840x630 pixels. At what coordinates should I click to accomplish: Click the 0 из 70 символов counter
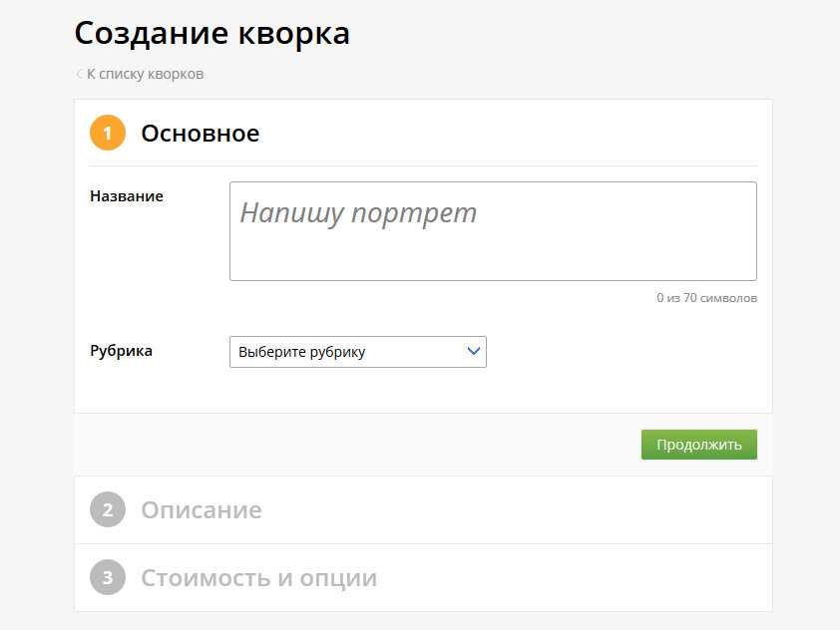click(706, 298)
